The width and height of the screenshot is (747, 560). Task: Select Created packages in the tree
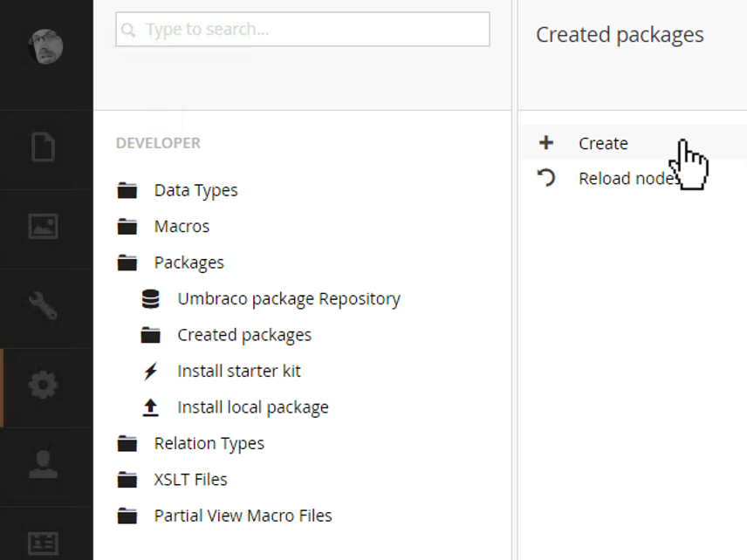point(244,335)
